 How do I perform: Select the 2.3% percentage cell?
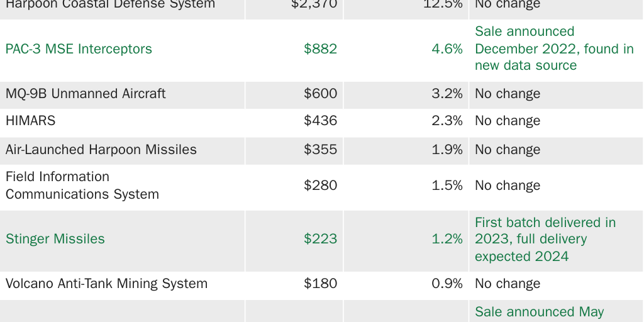point(447,121)
